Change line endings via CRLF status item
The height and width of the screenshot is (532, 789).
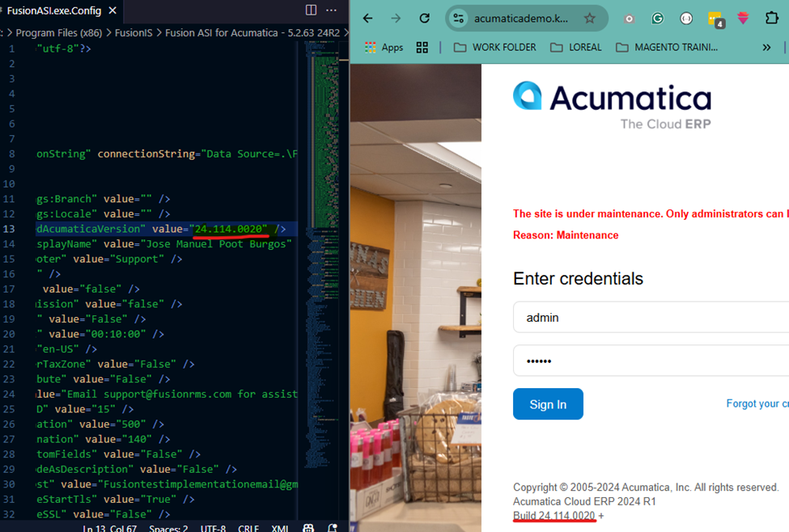[248, 528]
